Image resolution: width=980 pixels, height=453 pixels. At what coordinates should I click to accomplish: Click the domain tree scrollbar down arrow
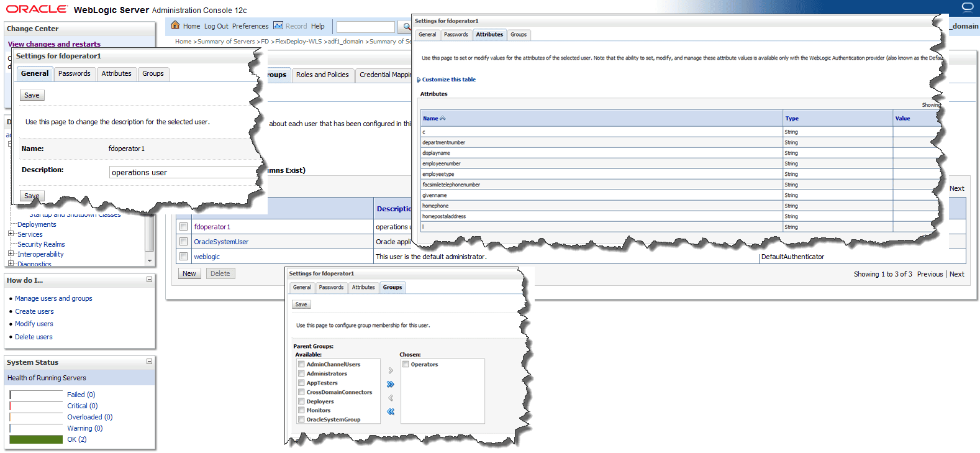pyautogui.click(x=149, y=261)
